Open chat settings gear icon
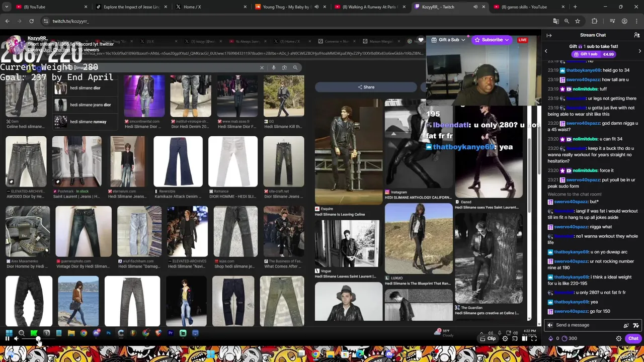 tap(619, 338)
